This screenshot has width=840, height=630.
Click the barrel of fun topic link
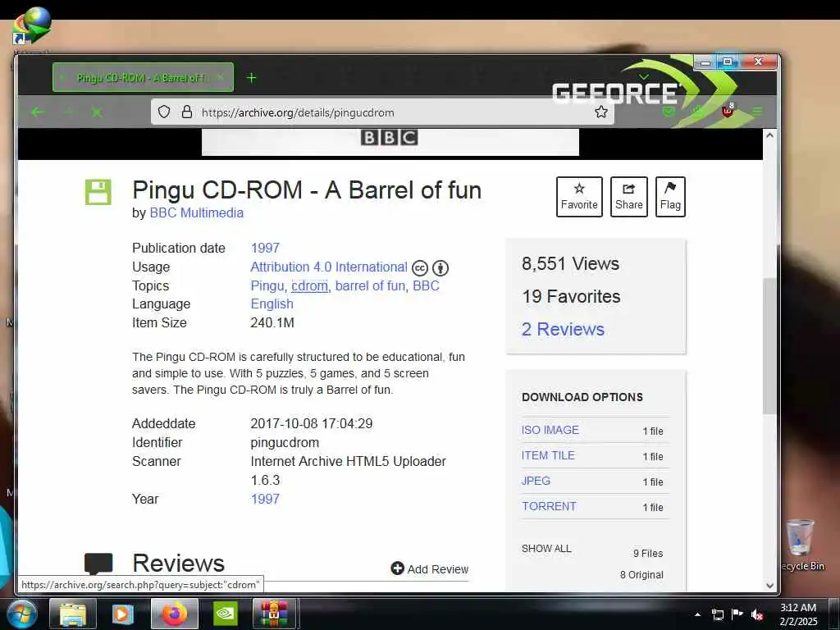(x=370, y=285)
